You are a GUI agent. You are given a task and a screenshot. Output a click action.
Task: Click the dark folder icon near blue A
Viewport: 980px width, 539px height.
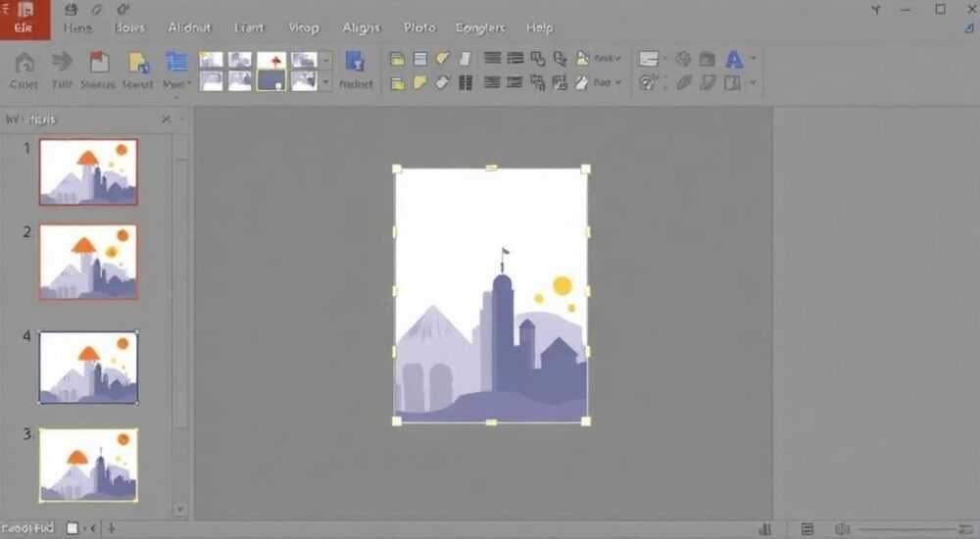click(x=707, y=60)
